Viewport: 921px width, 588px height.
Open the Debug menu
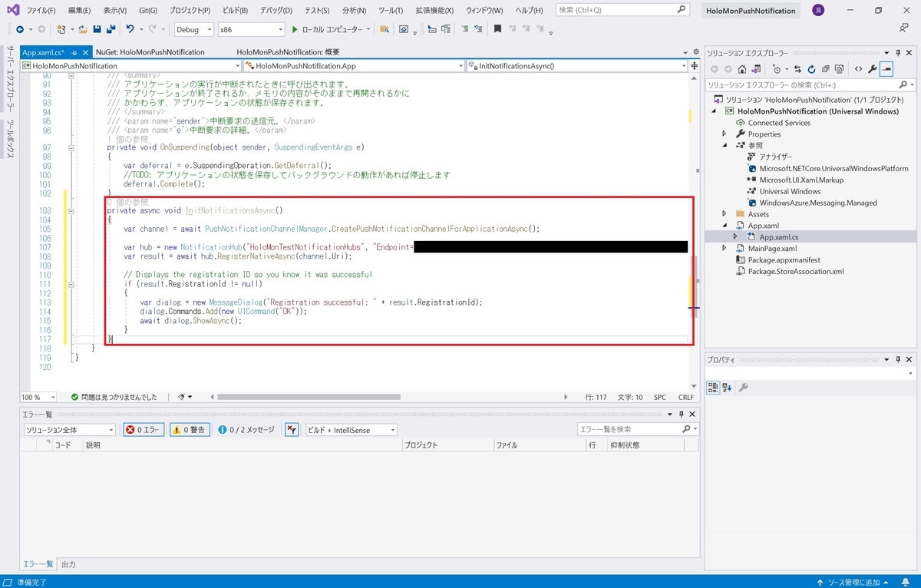(278, 10)
